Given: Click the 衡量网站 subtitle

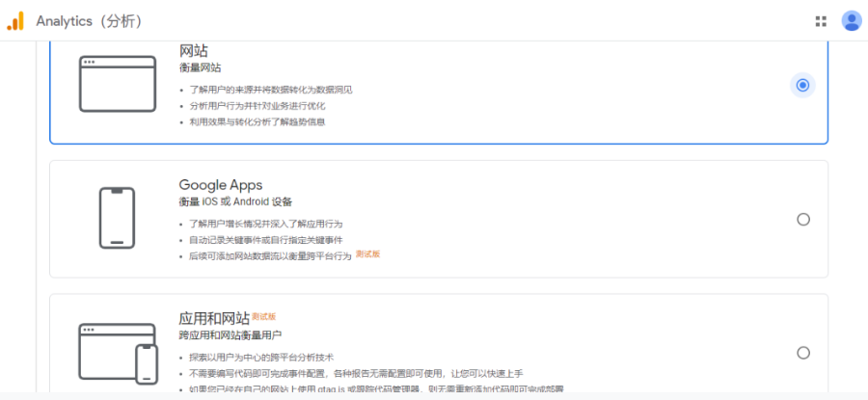Looking at the screenshot, I should pos(200,68).
